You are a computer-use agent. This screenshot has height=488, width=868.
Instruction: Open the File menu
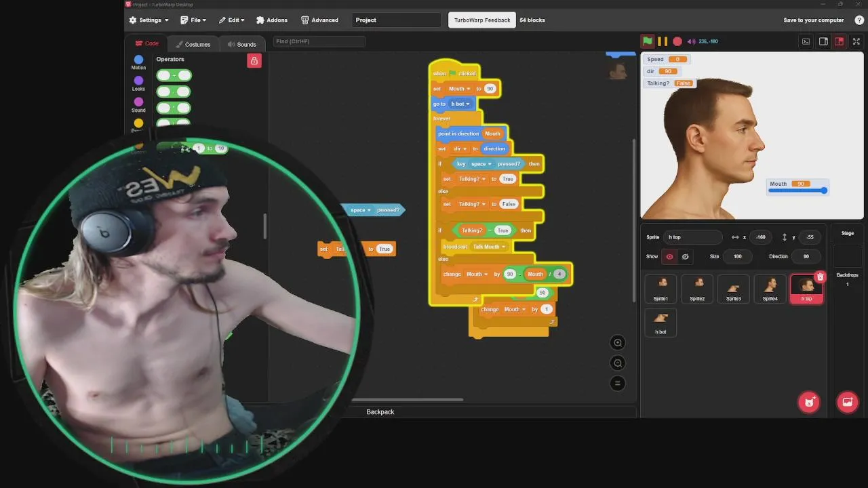193,20
